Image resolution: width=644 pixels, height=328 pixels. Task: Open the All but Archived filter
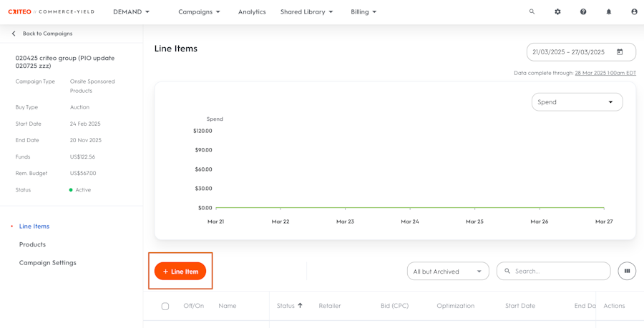click(448, 272)
